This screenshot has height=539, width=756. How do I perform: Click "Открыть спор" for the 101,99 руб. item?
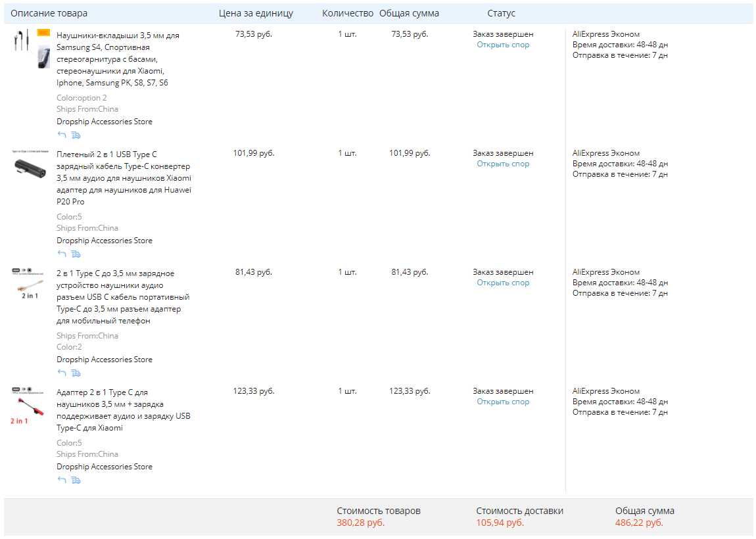(503, 164)
